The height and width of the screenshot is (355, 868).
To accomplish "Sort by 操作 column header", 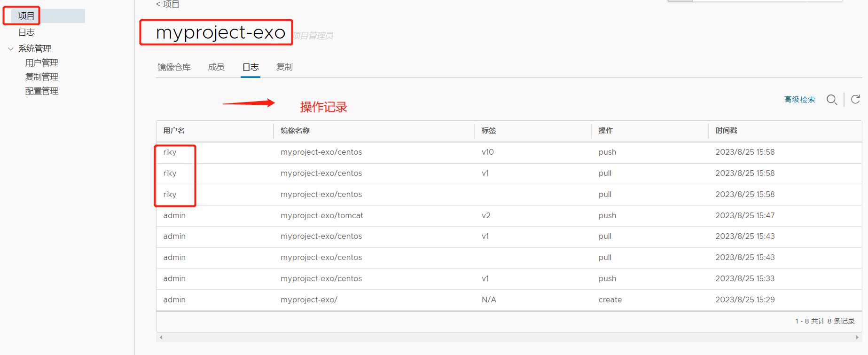I will [606, 131].
